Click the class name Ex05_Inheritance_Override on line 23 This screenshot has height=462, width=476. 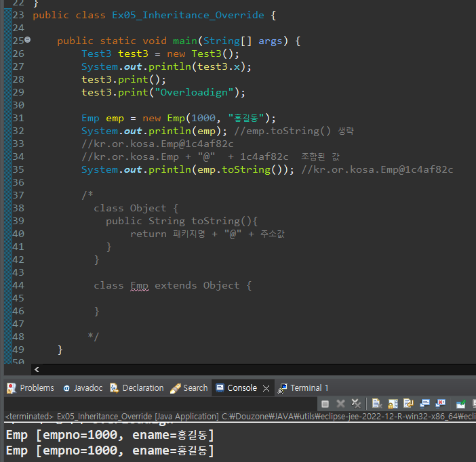tap(188, 15)
